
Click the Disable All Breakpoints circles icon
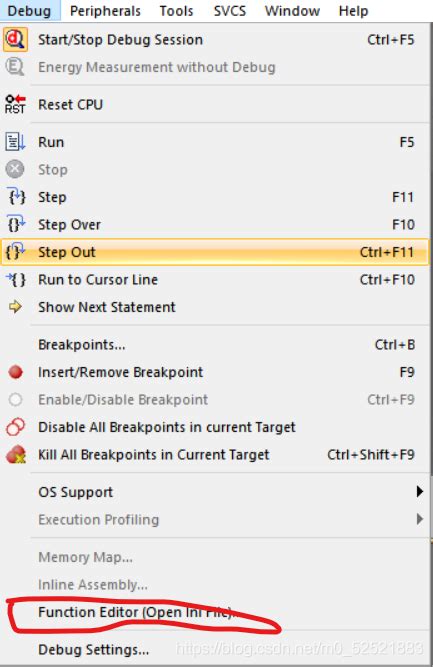point(15,427)
